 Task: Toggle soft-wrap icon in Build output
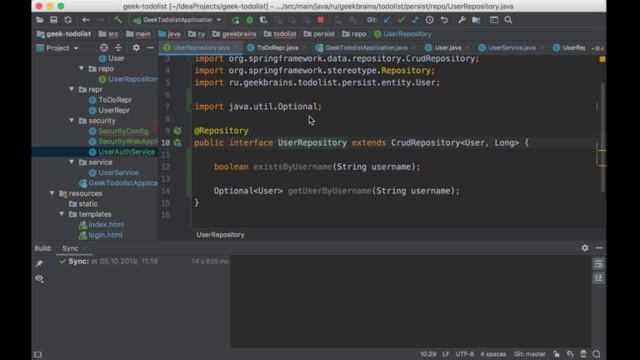pyautogui.click(x=598, y=264)
